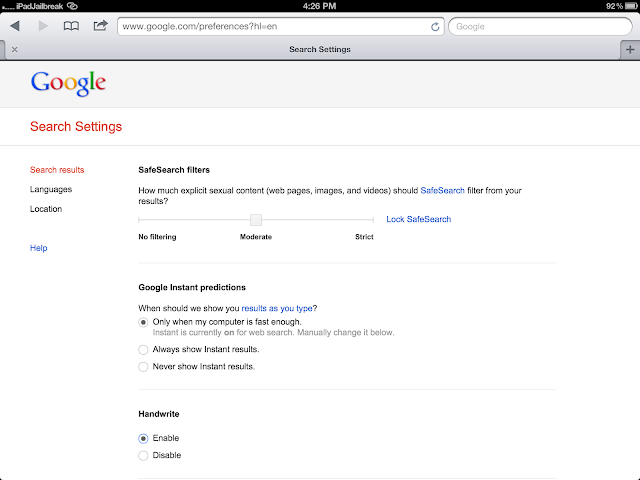Open the 'results as you type' link
Screen dimensions: 640x480
[286, 308]
